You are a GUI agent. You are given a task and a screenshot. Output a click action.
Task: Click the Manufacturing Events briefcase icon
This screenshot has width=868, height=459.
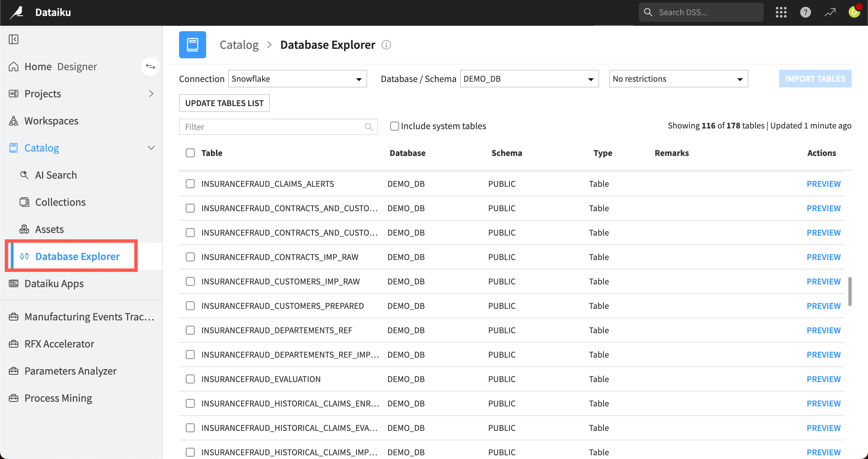(x=14, y=317)
